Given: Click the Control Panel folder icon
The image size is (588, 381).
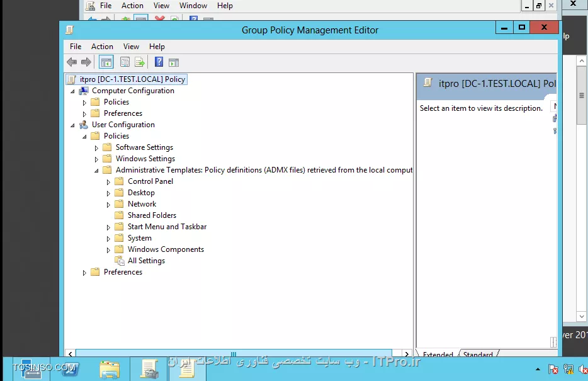Looking at the screenshot, I should coord(119,181).
